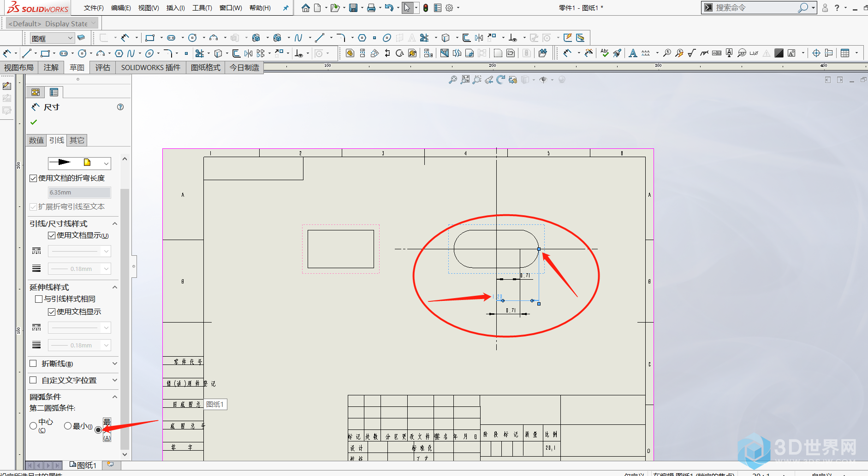
Task: Select the Straight Slot tool in upper toolbar
Action: 171,38
